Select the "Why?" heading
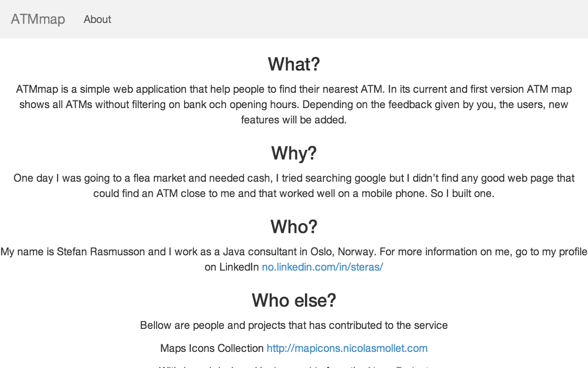 [x=294, y=153]
